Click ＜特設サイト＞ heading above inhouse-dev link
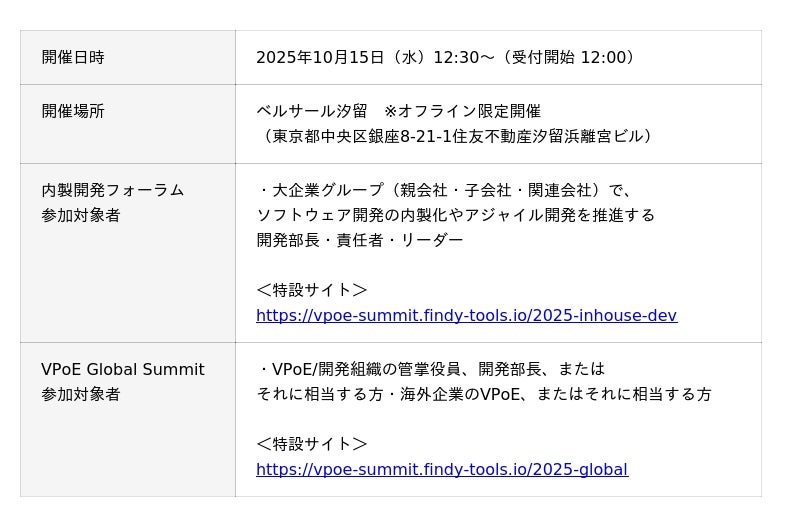Image resolution: width=800 pixels, height=527 pixels. 312,290
